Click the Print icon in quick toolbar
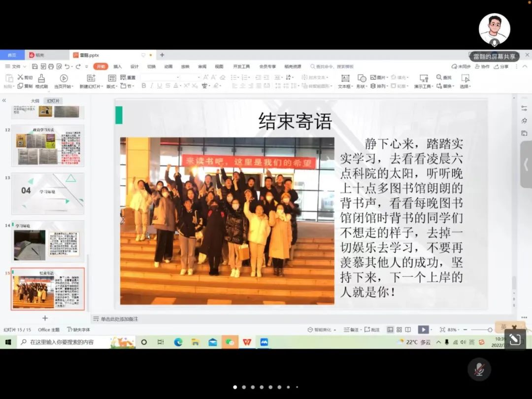Image resolution: width=532 pixels, height=399 pixels. (x=51, y=66)
